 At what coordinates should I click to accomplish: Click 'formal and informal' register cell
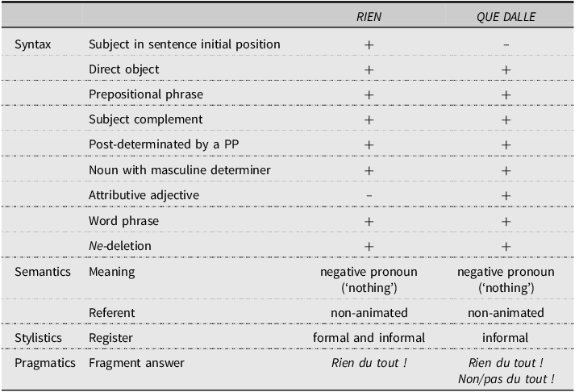click(x=369, y=338)
